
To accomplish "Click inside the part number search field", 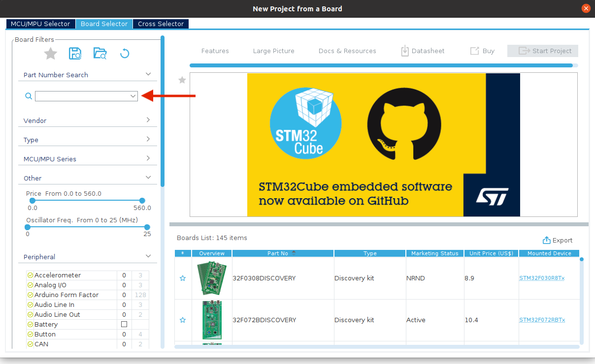I will point(83,96).
